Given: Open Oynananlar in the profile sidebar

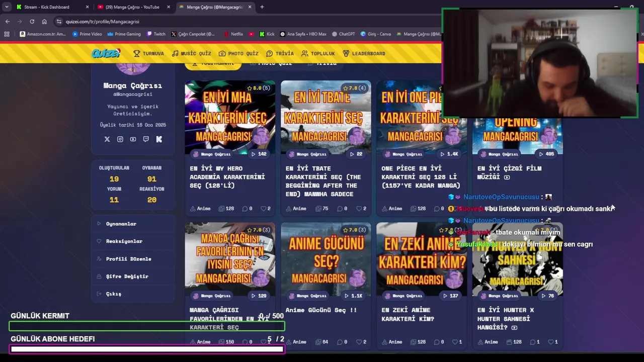Looking at the screenshot, I should [x=133, y=224].
